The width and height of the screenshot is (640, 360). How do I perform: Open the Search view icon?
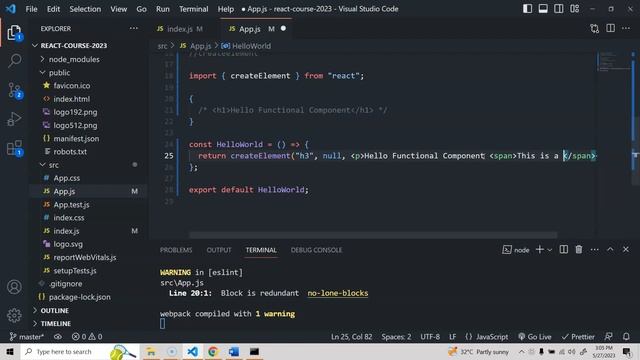pyautogui.click(x=14, y=61)
